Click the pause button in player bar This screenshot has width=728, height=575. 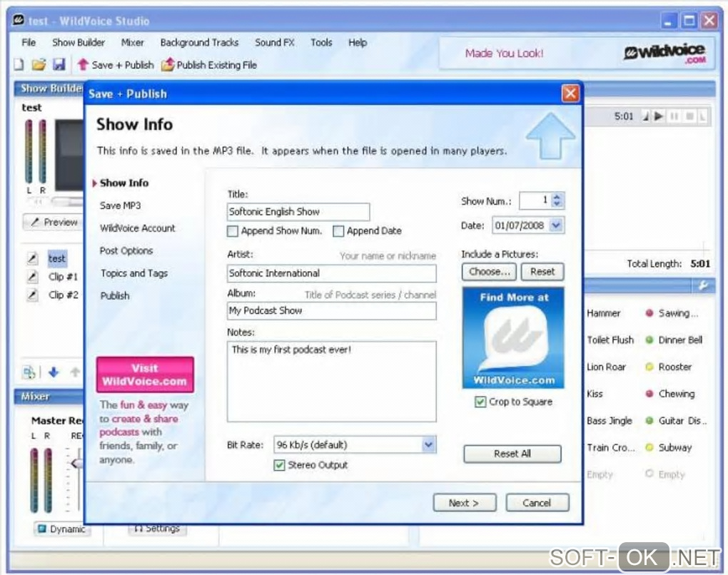(674, 116)
